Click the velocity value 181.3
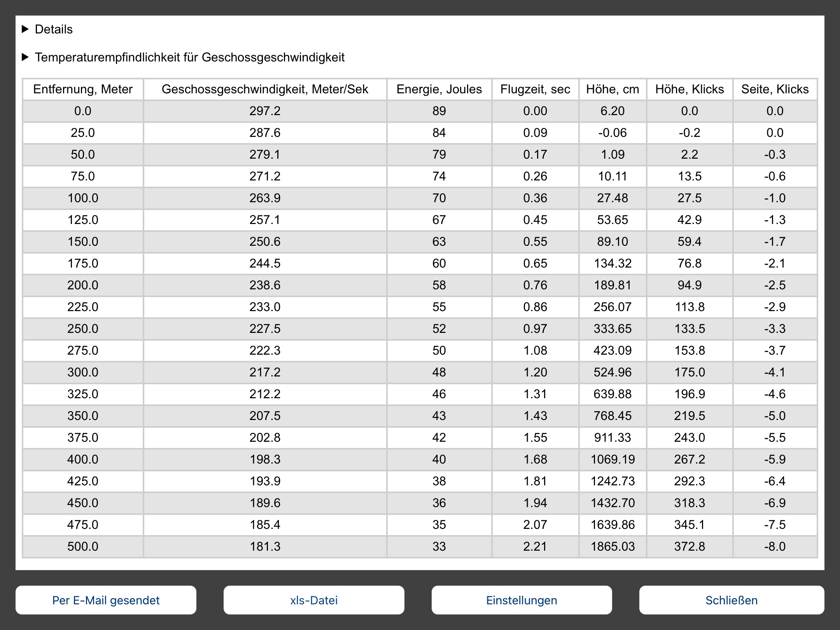The width and height of the screenshot is (840, 630). [265, 546]
